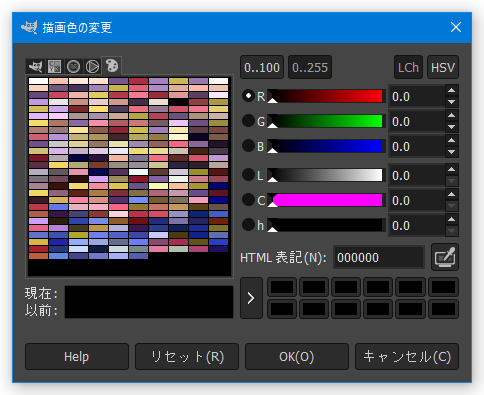The width and height of the screenshot is (484, 395).
Task: Pick the white swatch at palette's top-left
Action: (38, 81)
